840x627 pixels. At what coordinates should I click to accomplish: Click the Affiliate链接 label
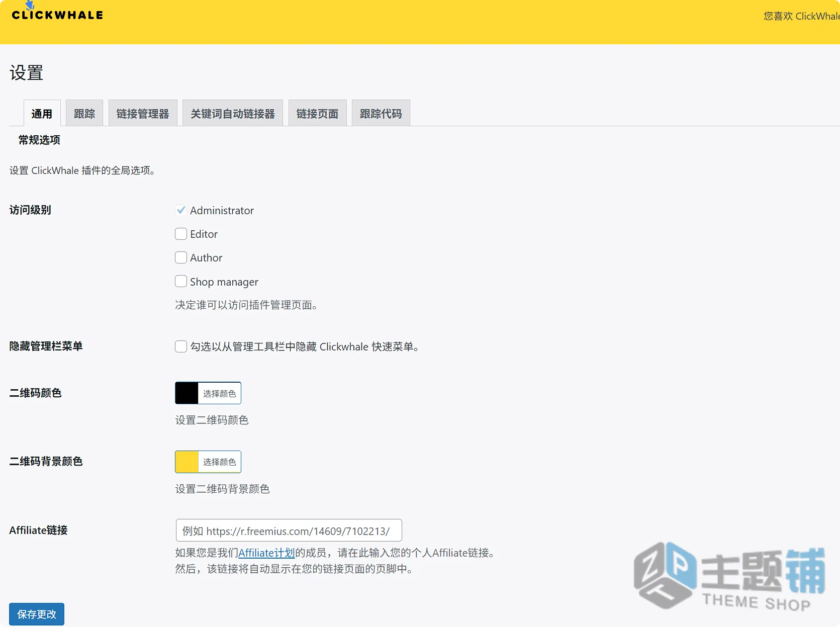point(38,530)
